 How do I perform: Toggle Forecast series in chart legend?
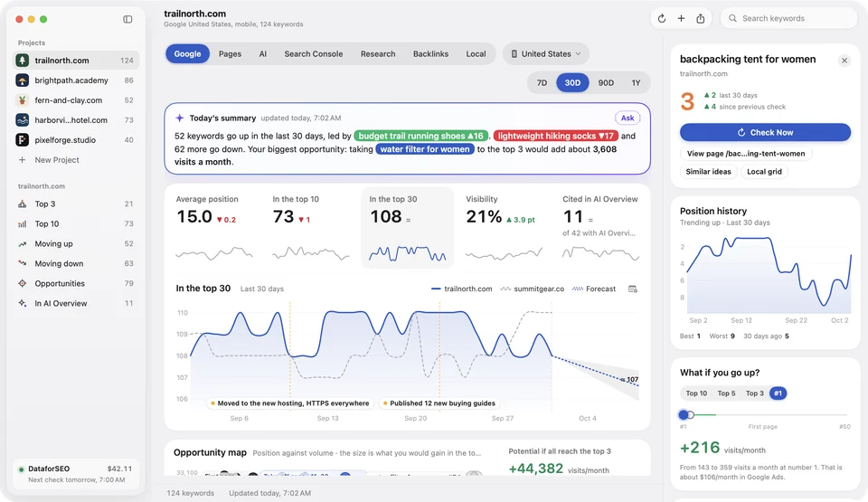[593, 289]
